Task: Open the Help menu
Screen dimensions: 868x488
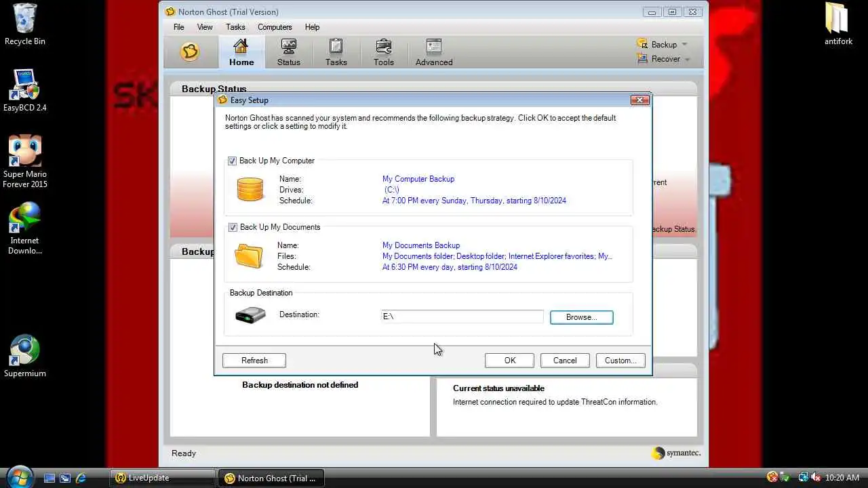Action: click(x=312, y=27)
